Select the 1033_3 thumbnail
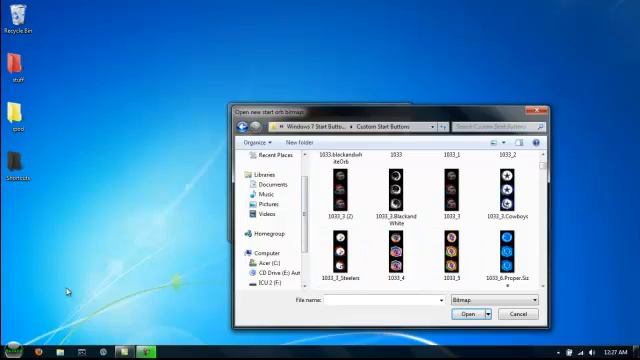The image size is (640, 360). pos(451,190)
